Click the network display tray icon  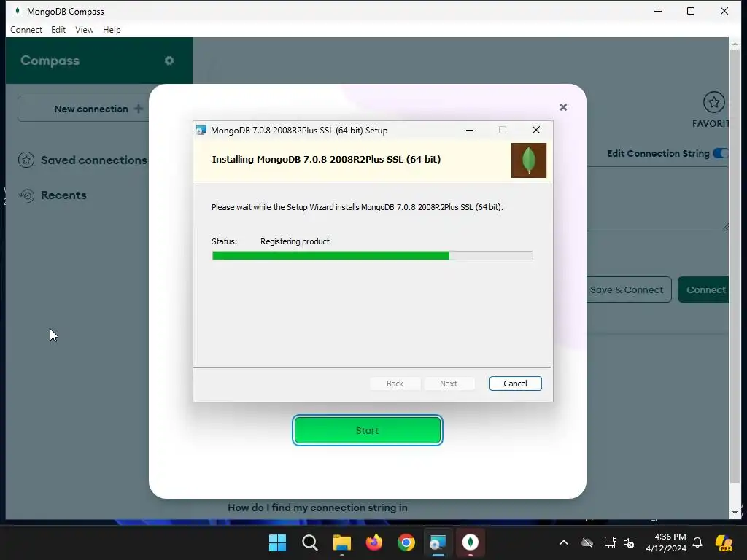610,542
